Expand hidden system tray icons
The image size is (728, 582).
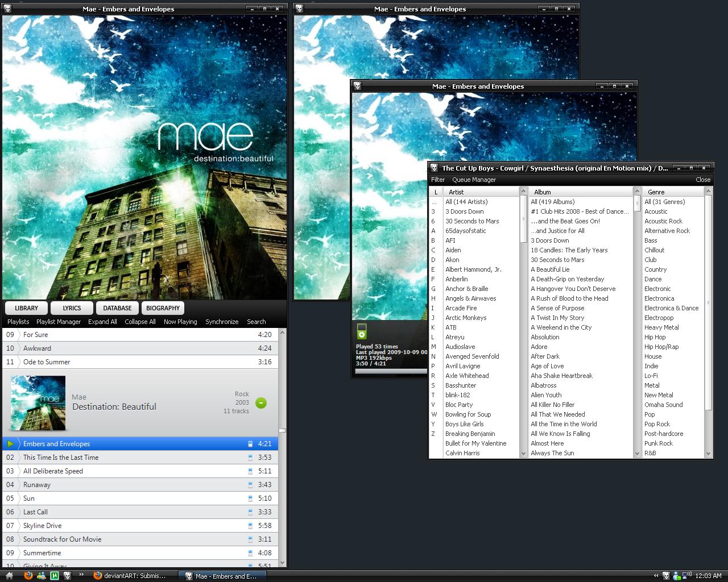click(656, 576)
